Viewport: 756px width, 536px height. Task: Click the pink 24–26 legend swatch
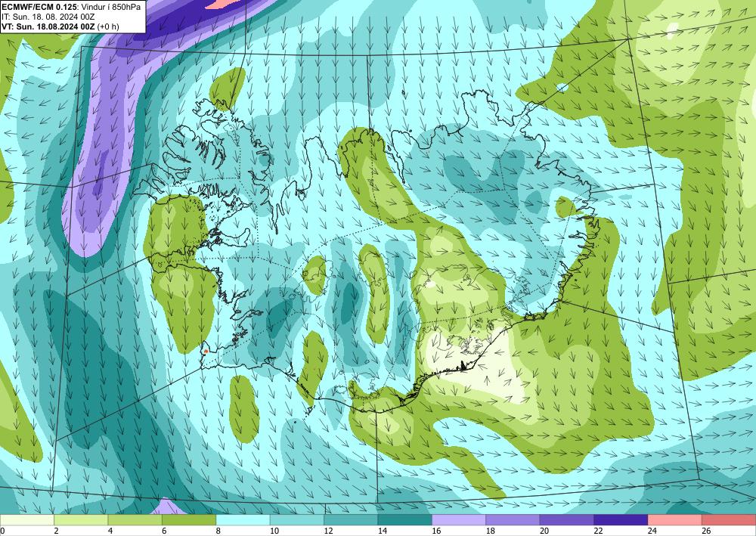coord(675,520)
